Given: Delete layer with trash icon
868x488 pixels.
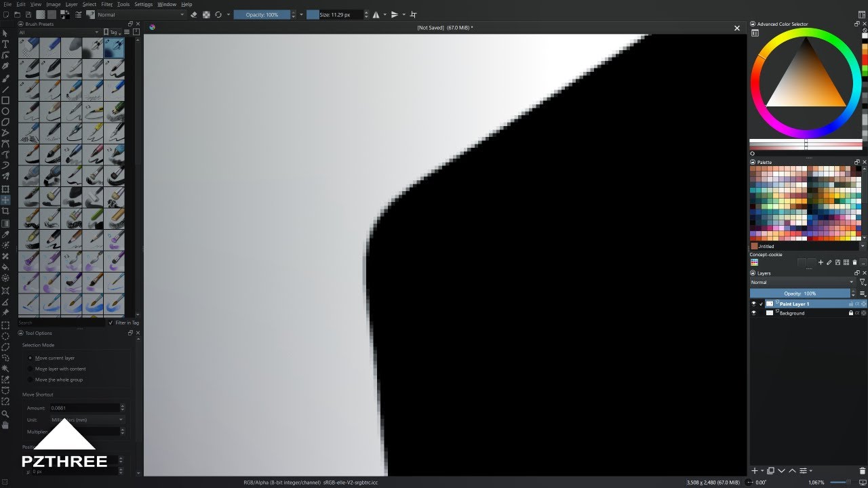Looking at the screenshot, I should (862, 470).
